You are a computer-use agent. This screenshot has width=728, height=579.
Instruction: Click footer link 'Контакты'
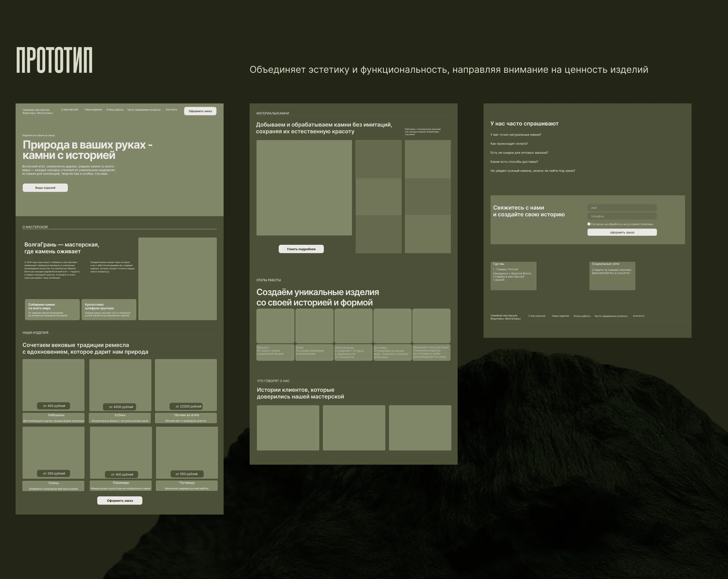(x=638, y=316)
